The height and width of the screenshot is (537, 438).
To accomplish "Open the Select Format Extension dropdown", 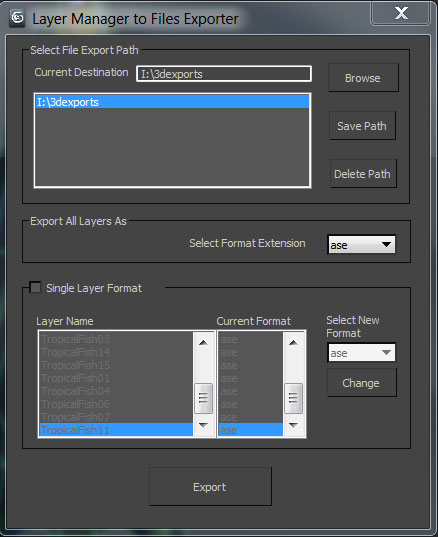I will (x=362, y=245).
